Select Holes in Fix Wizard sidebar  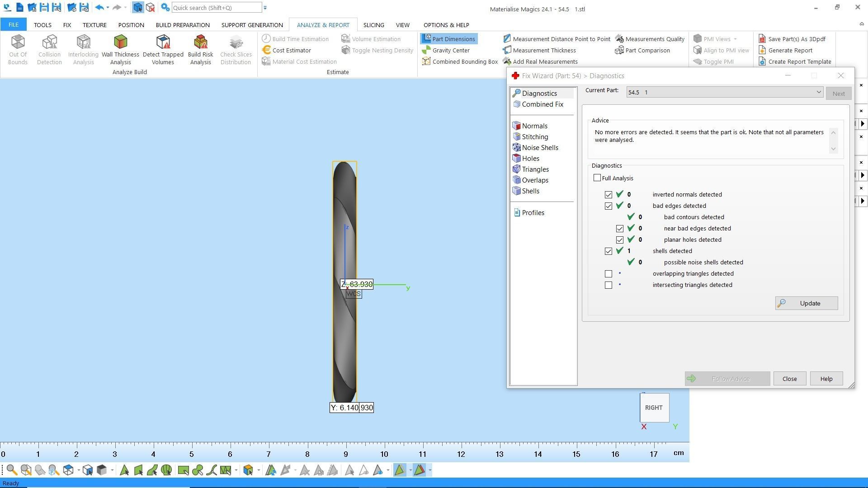pyautogui.click(x=530, y=159)
